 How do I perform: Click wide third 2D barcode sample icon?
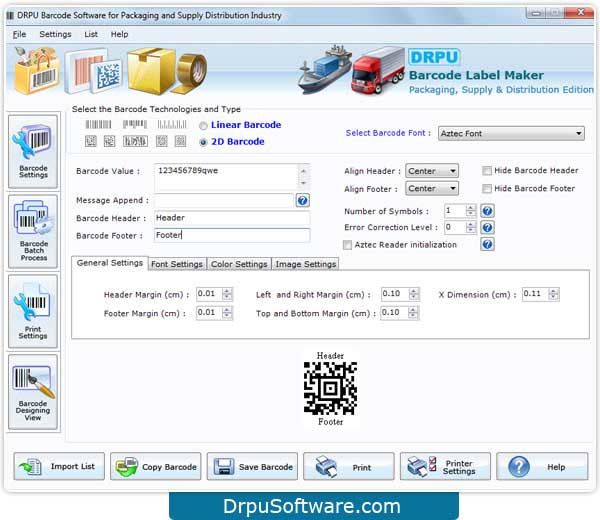(135, 142)
